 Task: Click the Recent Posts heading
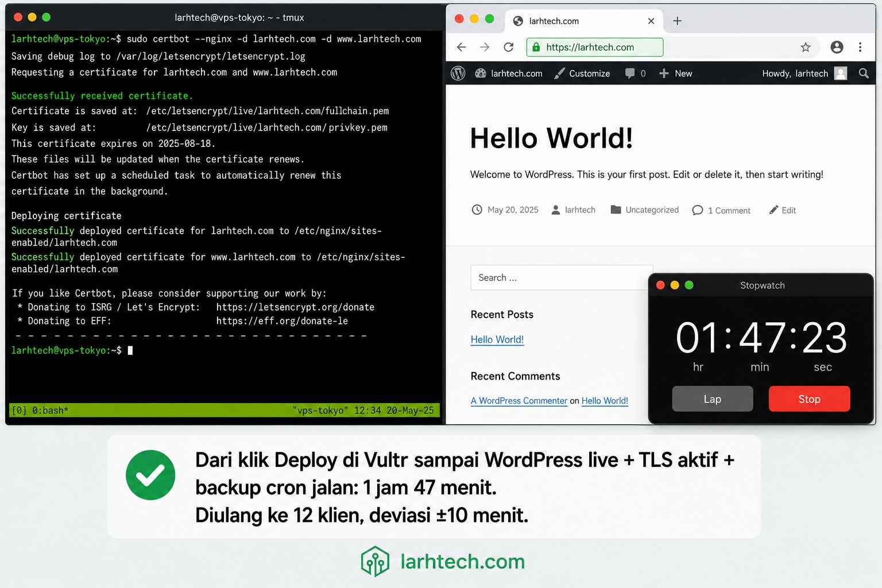(502, 315)
